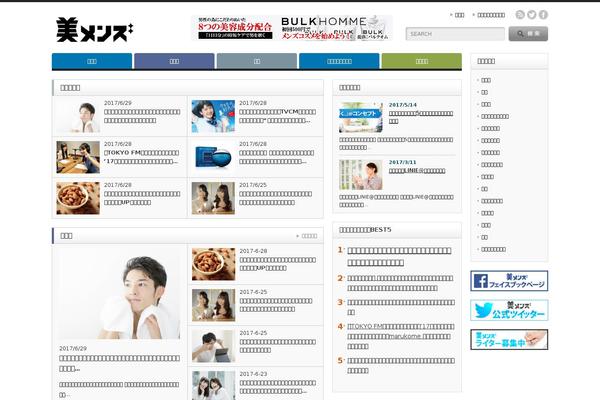
Task: Open the TVCM article thumbnail with woman
Action: pos(213,116)
